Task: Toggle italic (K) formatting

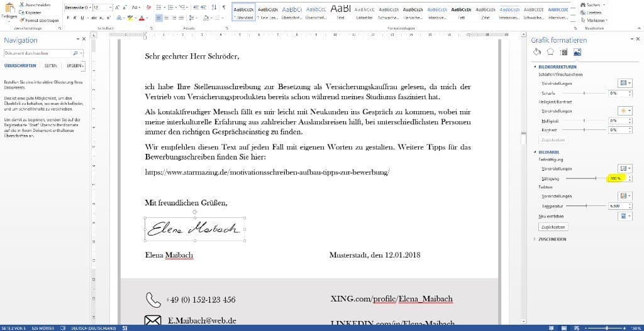Action: [75, 18]
